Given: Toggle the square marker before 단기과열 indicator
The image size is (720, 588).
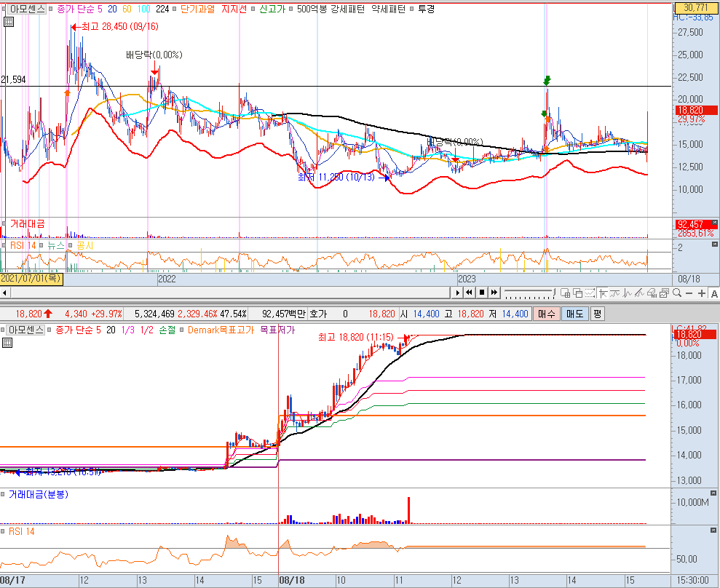Looking at the screenshot, I should 175,9.
